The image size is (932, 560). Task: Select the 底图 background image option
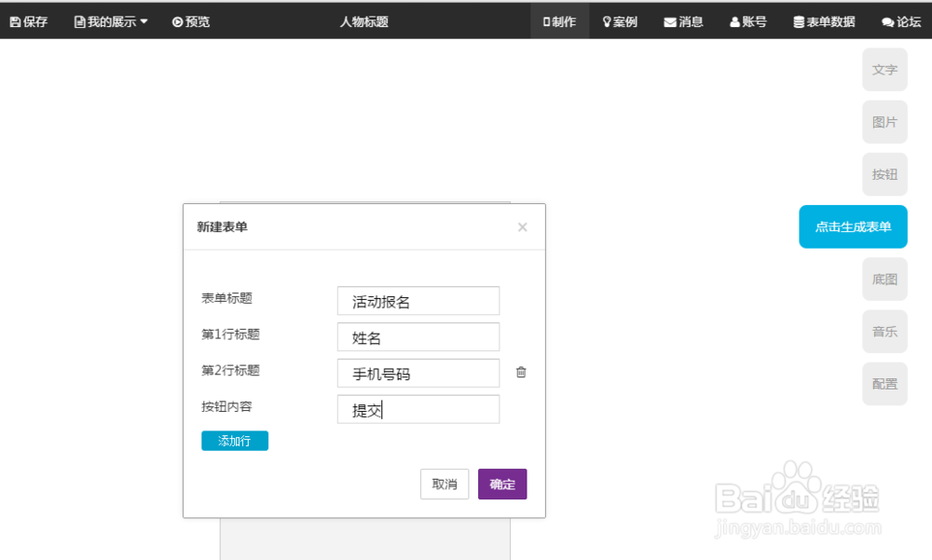click(x=884, y=280)
